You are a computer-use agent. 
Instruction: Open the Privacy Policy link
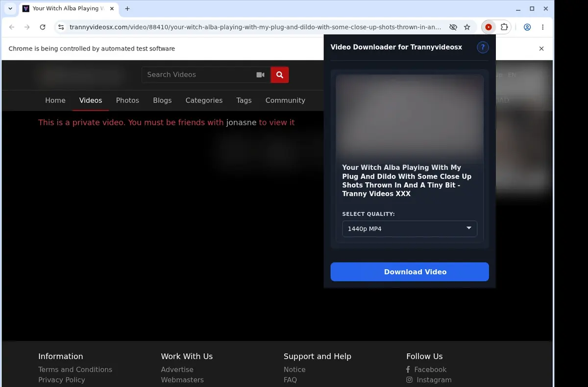62,380
